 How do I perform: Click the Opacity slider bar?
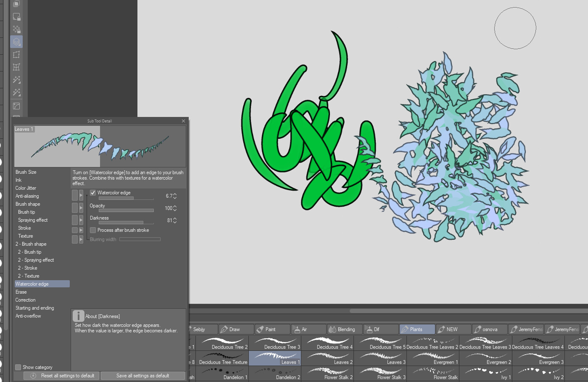click(x=126, y=210)
